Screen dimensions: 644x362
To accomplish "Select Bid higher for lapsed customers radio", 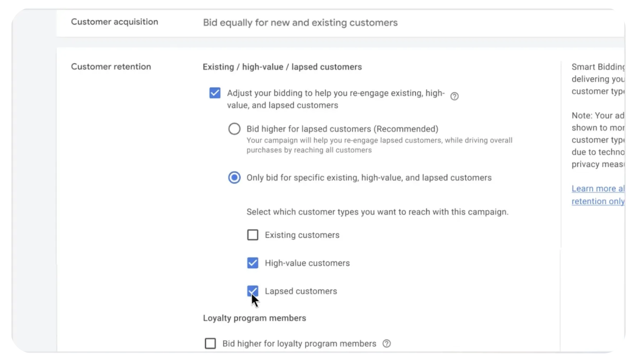I will tap(234, 129).
